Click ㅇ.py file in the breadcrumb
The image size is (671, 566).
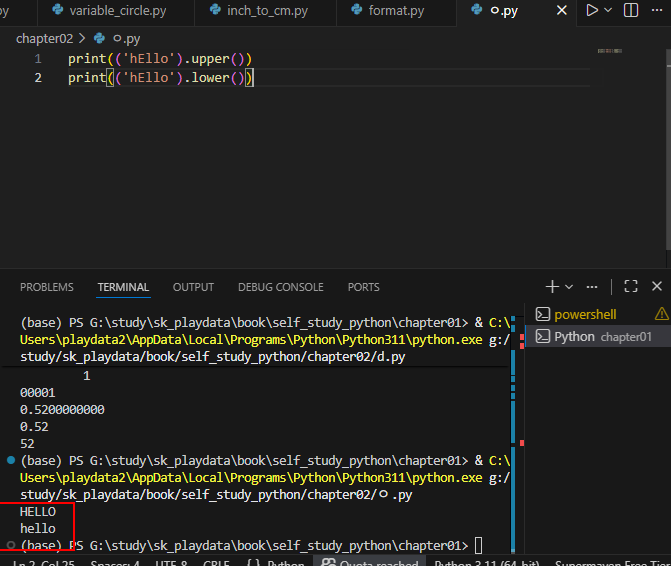click(x=126, y=39)
